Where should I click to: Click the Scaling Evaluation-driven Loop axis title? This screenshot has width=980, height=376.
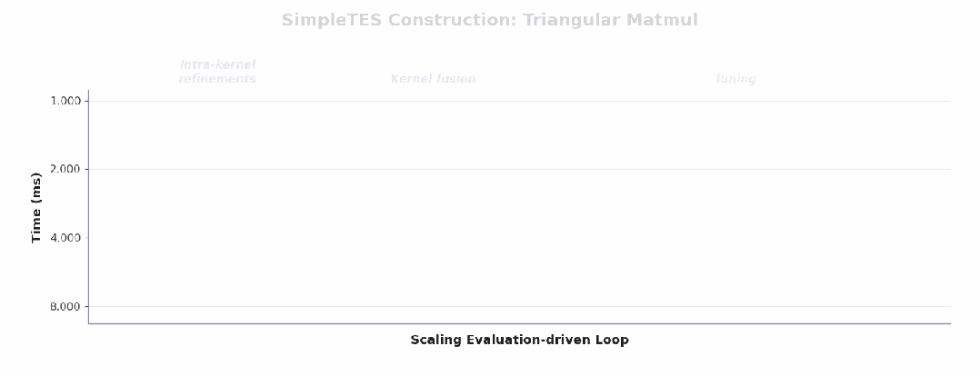point(519,341)
